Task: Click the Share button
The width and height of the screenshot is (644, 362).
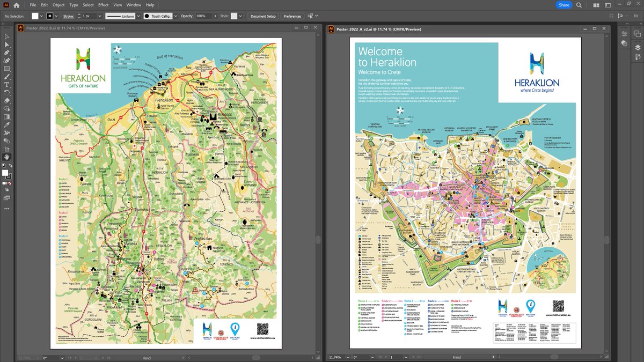Action: click(564, 5)
